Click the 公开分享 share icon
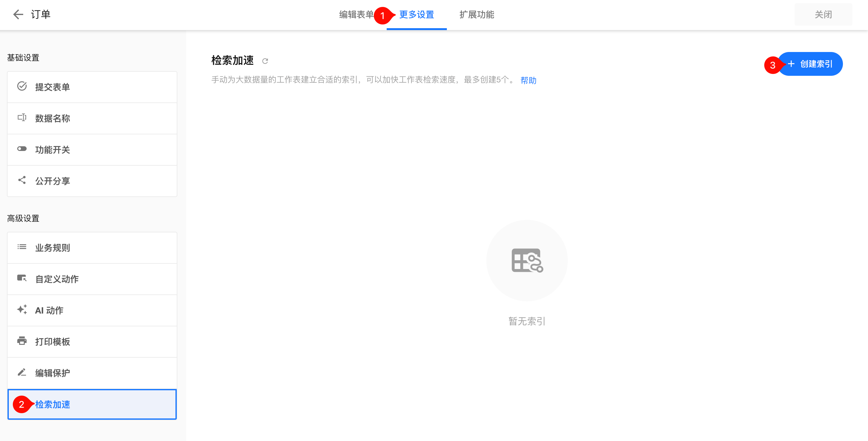 (x=22, y=180)
